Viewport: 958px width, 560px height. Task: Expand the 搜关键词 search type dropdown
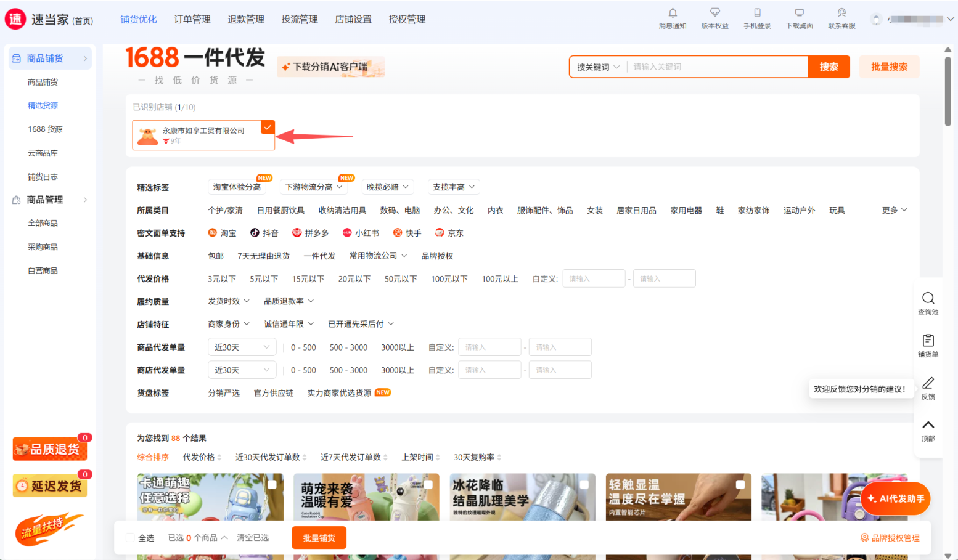coord(597,67)
